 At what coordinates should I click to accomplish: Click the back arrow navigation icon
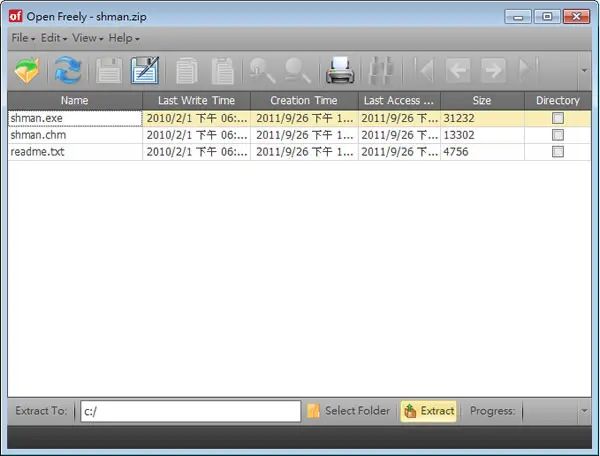click(x=458, y=70)
